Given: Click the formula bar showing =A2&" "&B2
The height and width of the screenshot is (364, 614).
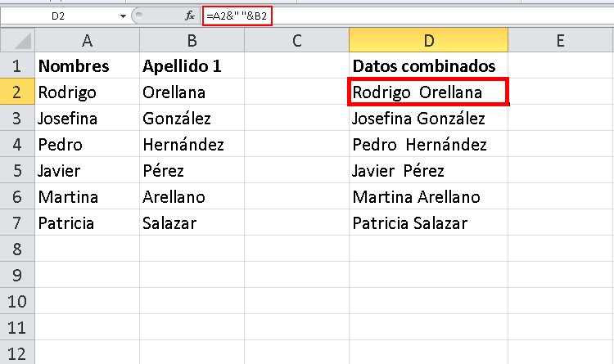Looking at the screenshot, I should (237, 16).
